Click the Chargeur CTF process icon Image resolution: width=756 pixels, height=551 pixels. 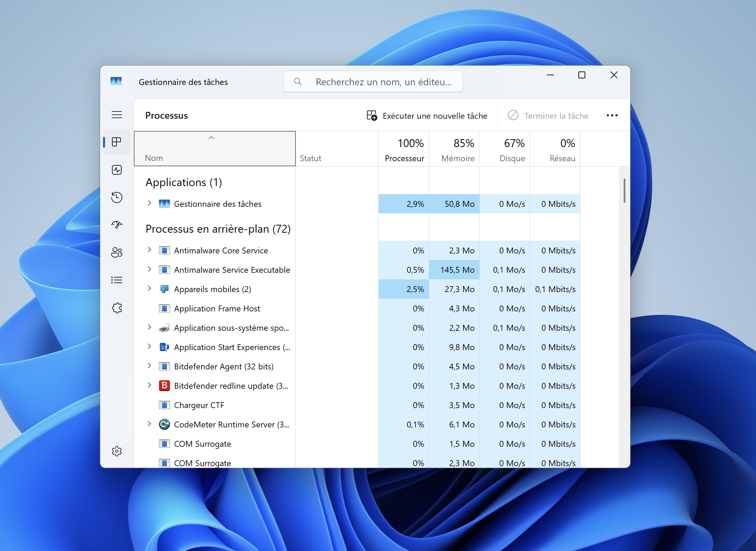click(164, 405)
